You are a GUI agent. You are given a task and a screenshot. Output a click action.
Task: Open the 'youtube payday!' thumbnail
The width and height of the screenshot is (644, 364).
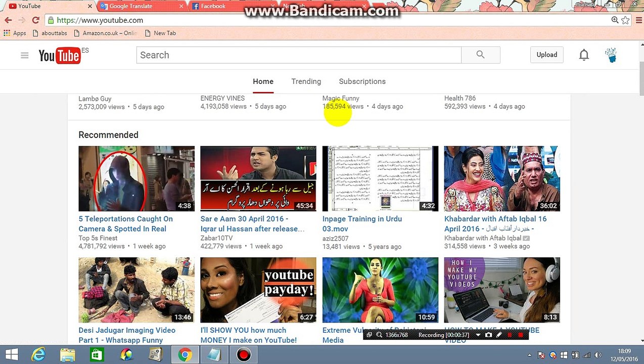pos(258,290)
